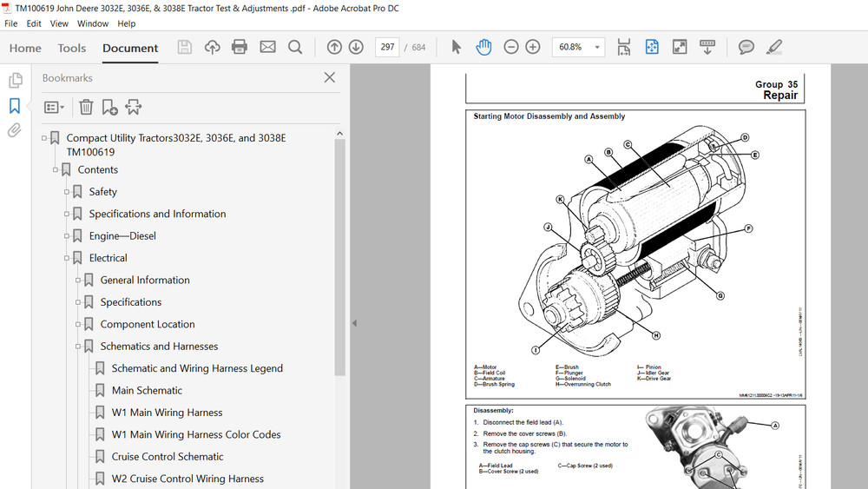This screenshot has width=868, height=489.
Task: Click the bookmarks panel scrollbar thumb
Action: (340, 257)
